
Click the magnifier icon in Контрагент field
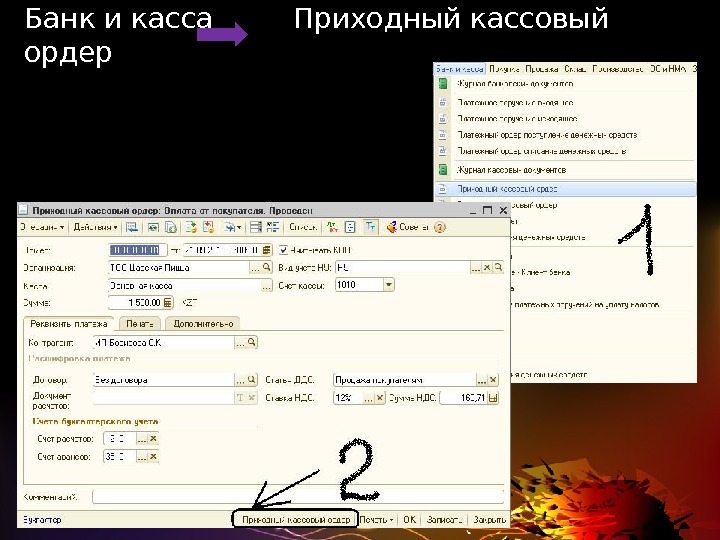click(x=252, y=343)
